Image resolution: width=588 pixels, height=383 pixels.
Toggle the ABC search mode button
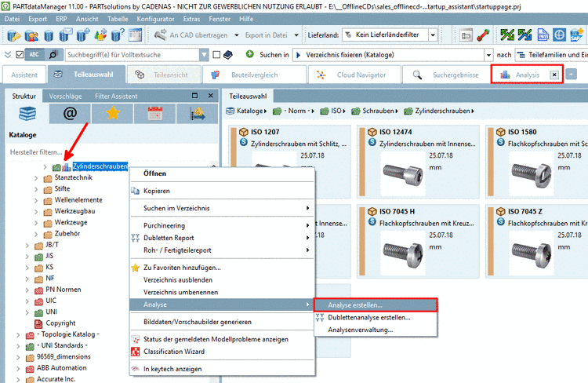tap(34, 55)
